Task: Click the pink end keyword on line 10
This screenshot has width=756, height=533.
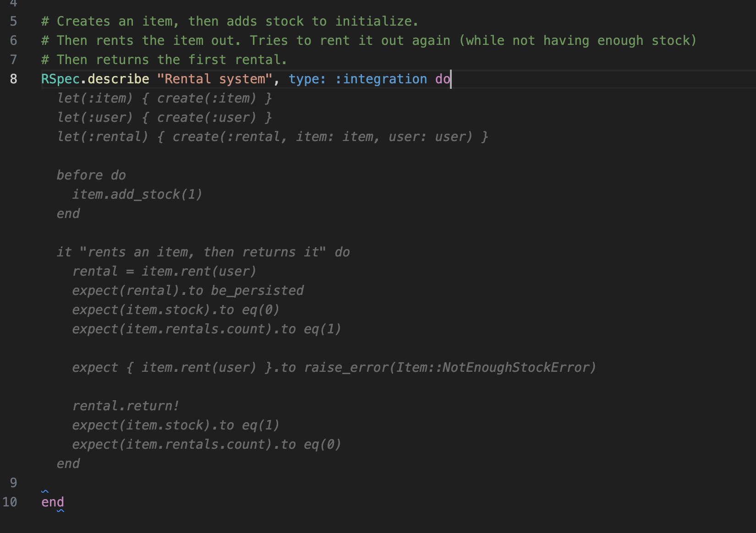Action: click(x=53, y=502)
